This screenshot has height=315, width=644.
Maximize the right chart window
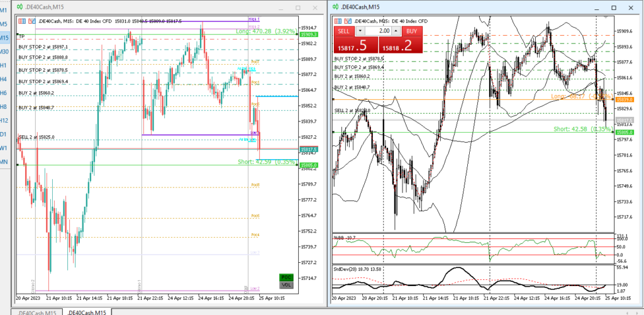pyautogui.click(x=614, y=8)
